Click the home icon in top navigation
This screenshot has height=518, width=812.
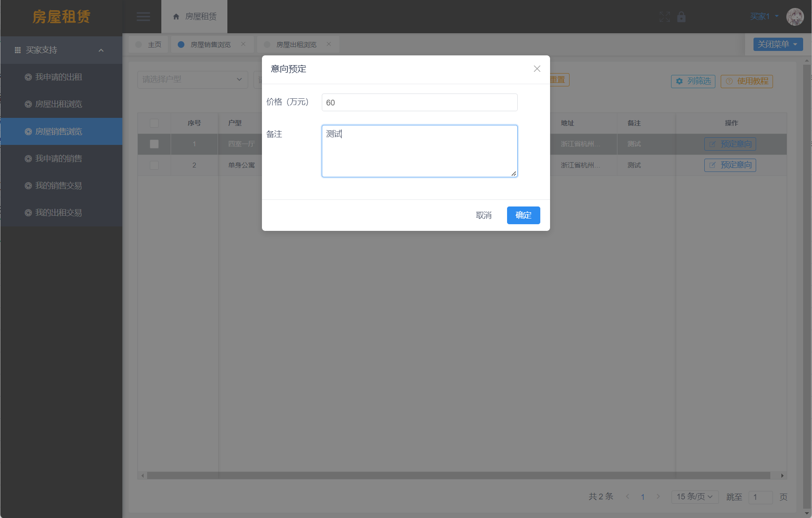click(176, 17)
